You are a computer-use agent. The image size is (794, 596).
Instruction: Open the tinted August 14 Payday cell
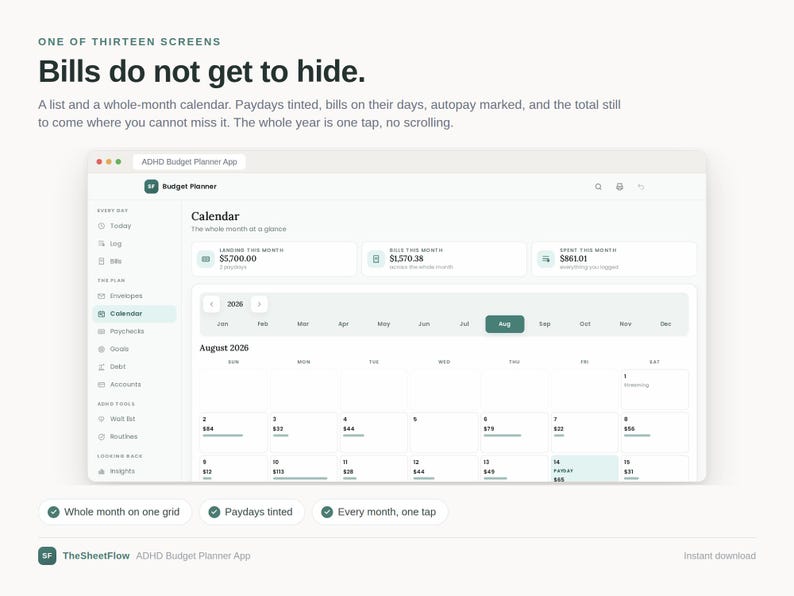[x=584, y=468]
